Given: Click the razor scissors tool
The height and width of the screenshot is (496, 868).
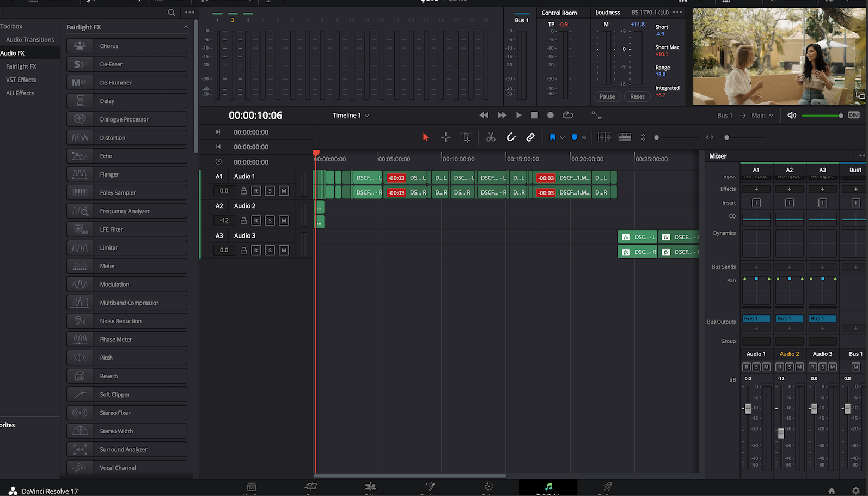Looking at the screenshot, I should point(491,137).
